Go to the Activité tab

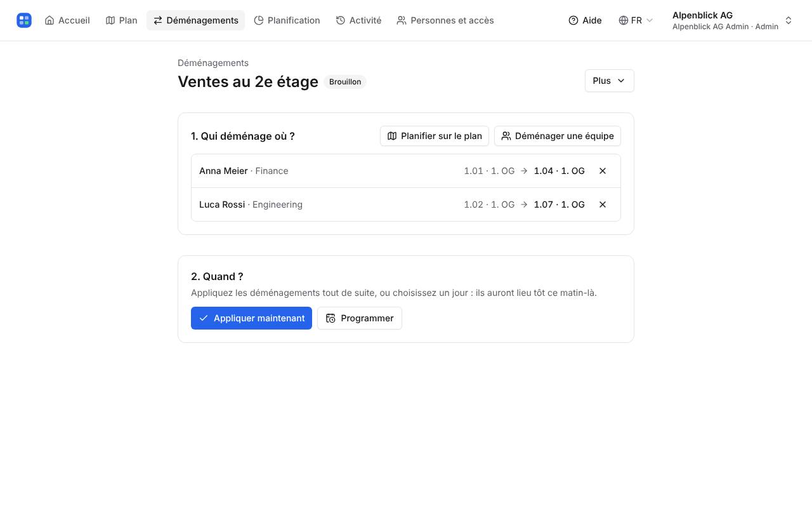[358, 20]
